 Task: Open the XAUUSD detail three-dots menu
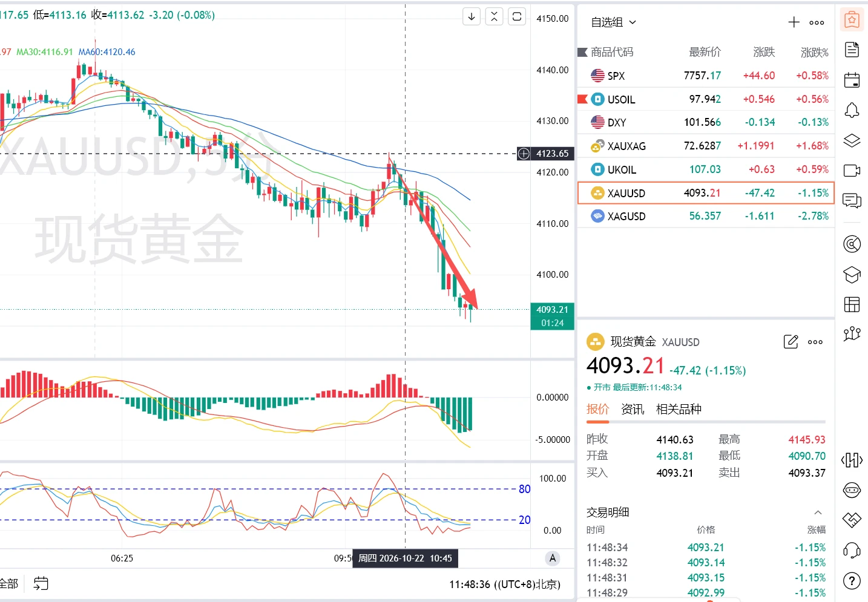coord(815,342)
